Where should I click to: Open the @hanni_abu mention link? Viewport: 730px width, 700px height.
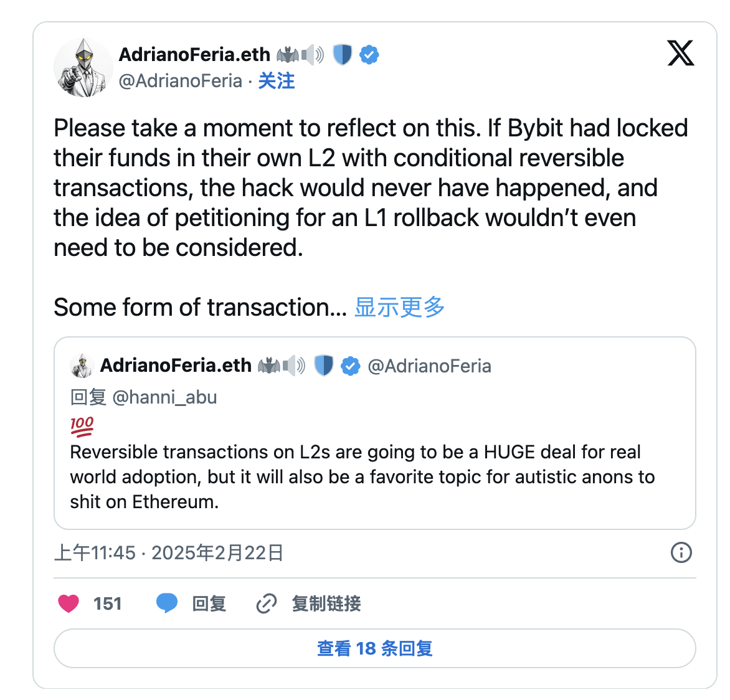point(164,397)
